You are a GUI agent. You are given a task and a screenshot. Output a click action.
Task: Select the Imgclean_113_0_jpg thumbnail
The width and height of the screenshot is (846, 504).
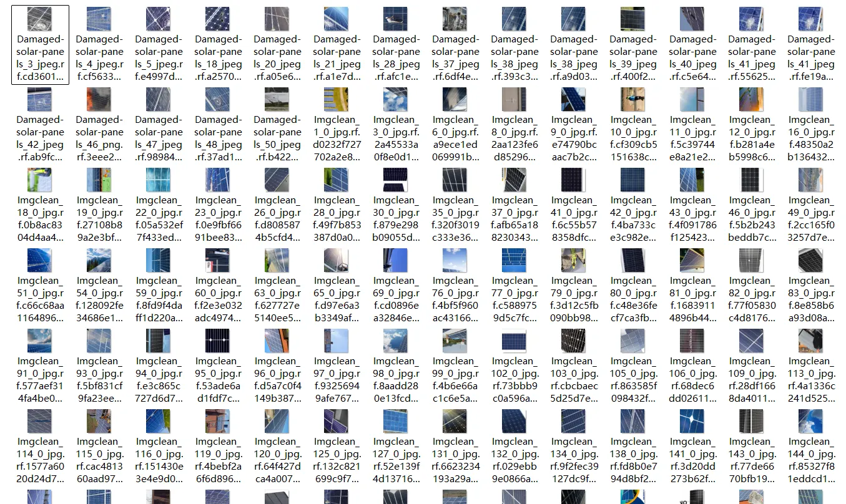tap(811, 341)
